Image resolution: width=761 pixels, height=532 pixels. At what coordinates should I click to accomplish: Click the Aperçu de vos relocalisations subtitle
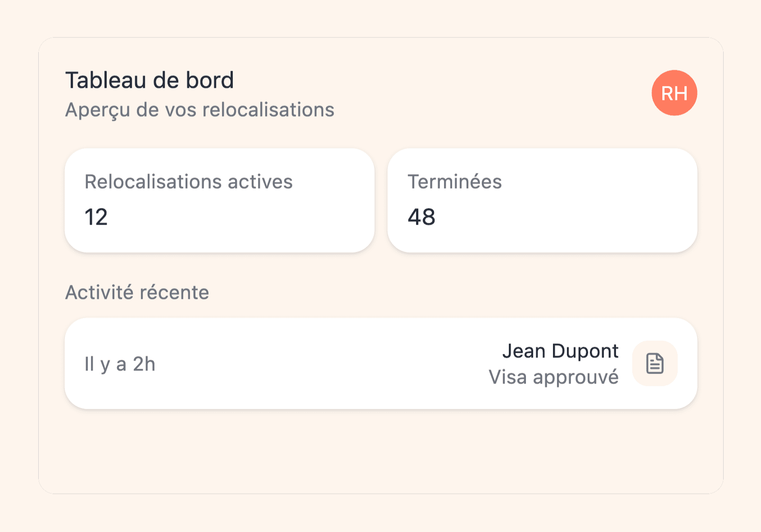point(199,110)
